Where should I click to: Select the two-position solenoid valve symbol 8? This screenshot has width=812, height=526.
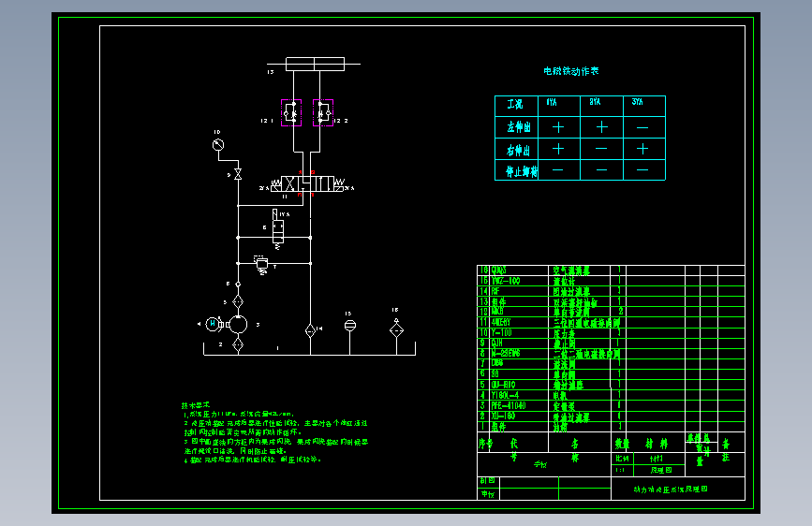click(x=278, y=229)
